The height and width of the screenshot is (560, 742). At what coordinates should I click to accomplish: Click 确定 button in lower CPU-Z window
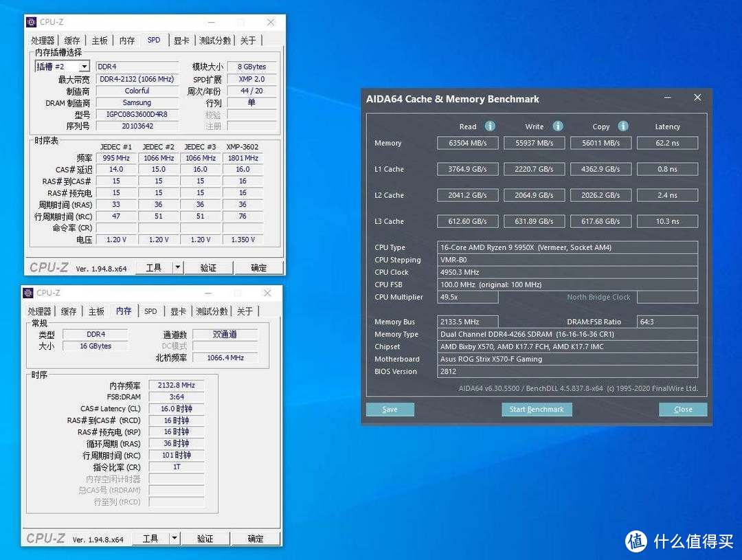pyautogui.click(x=256, y=538)
